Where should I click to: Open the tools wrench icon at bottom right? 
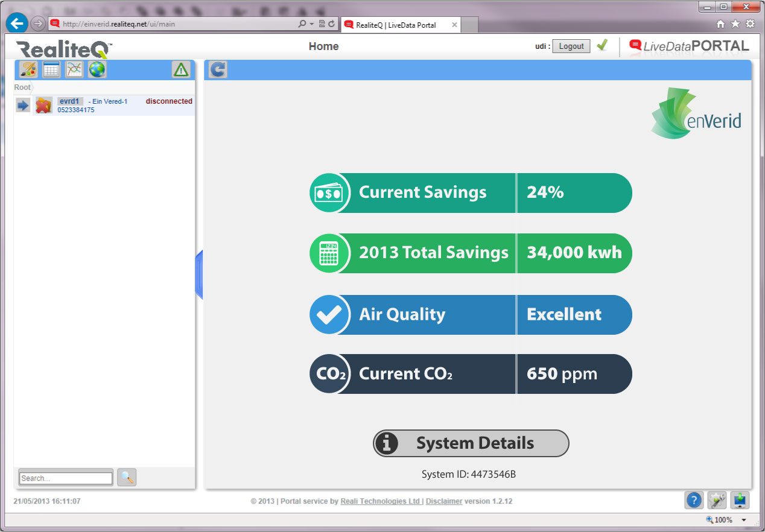717,500
